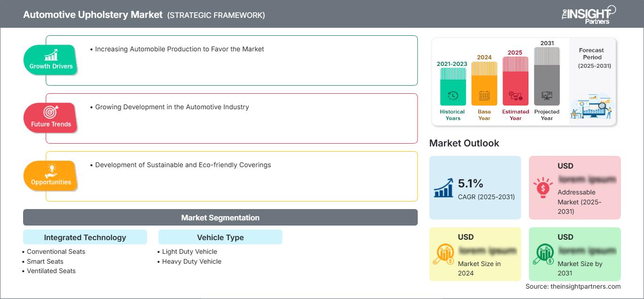
Task: Select the Light Duty Vehicle list entry
Action: [188, 251]
